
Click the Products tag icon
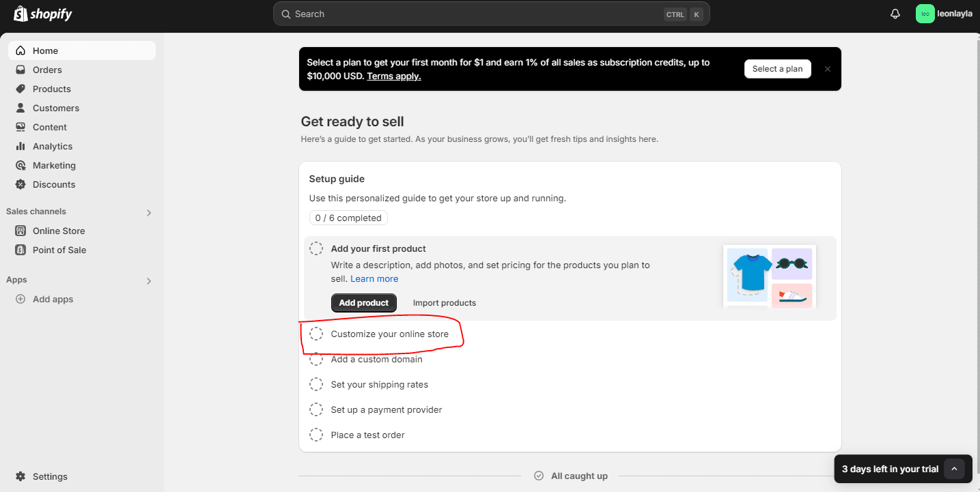click(x=20, y=89)
